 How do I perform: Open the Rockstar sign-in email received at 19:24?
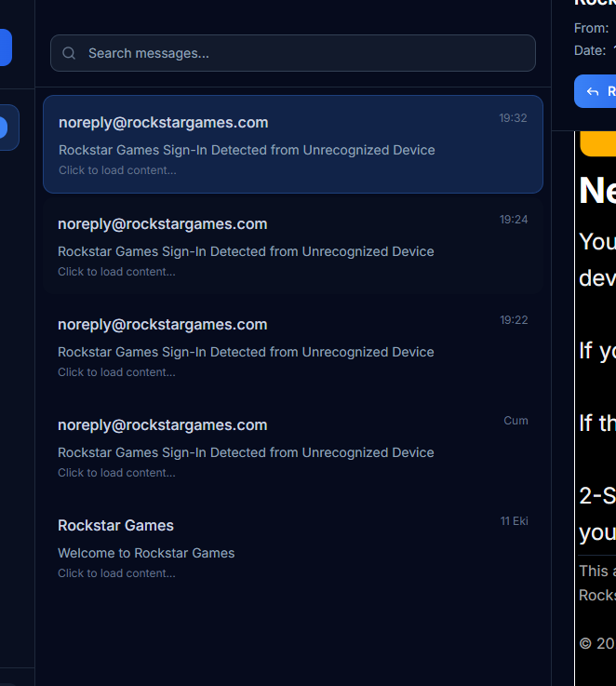tap(293, 246)
